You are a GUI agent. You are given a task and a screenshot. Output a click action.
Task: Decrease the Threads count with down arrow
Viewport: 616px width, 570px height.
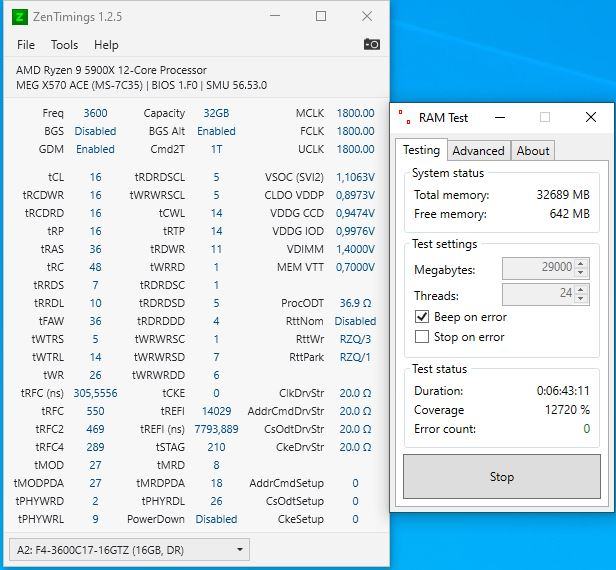[x=581, y=299]
